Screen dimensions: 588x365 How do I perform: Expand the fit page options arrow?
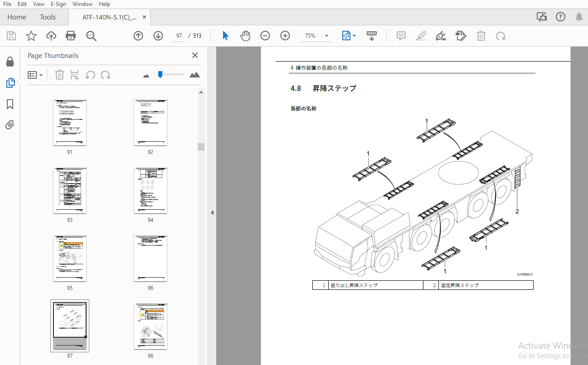[355, 36]
